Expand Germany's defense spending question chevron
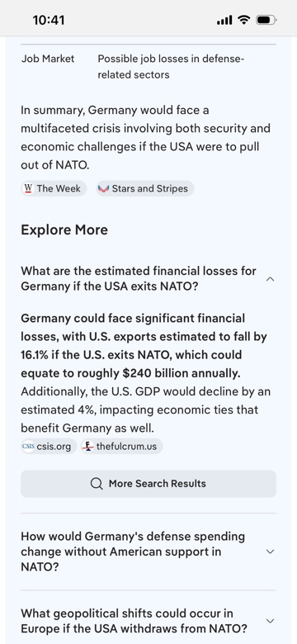The image size is (297, 644). (270, 552)
